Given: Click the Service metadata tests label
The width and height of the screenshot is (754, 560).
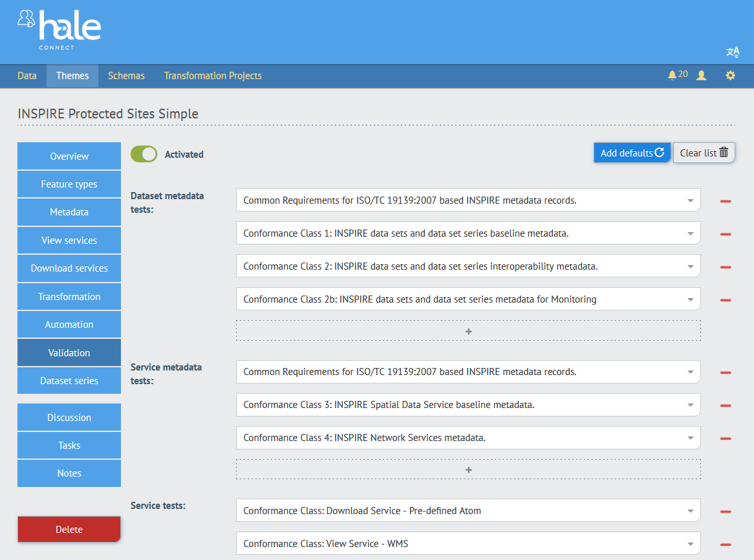Looking at the screenshot, I should coord(166,374).
